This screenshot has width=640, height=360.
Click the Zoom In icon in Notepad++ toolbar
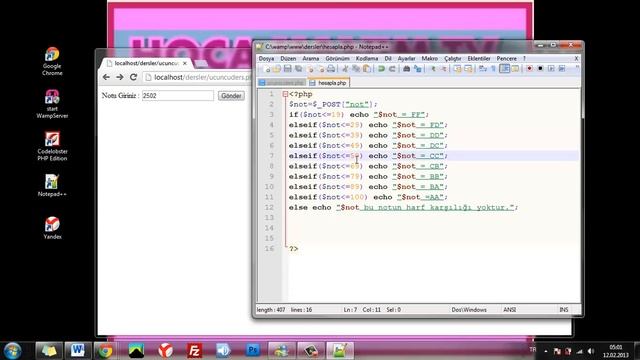[433, 69]
